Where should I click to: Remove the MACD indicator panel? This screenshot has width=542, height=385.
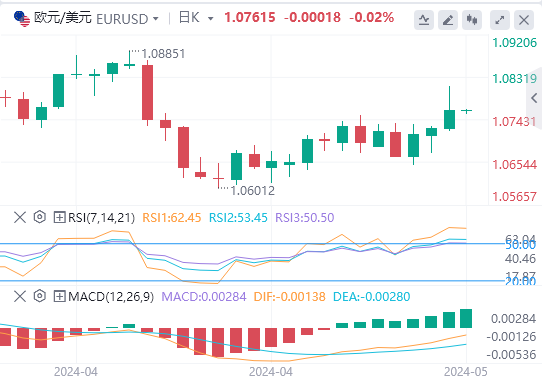[20, 296]
